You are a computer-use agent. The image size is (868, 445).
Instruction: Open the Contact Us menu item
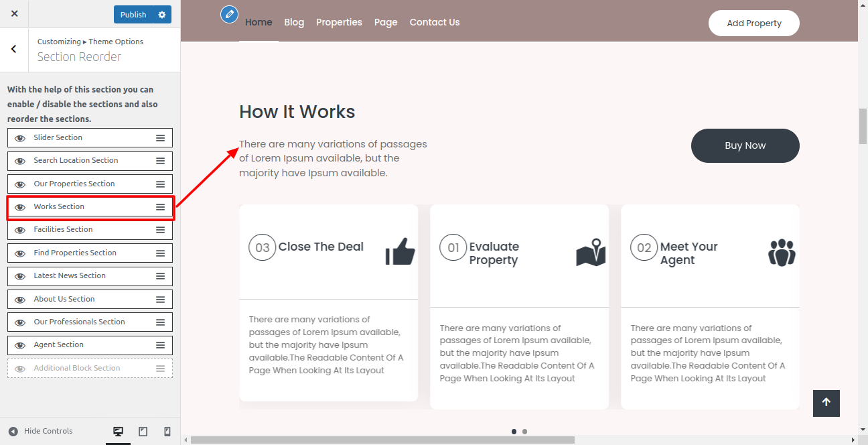(435, 22)
